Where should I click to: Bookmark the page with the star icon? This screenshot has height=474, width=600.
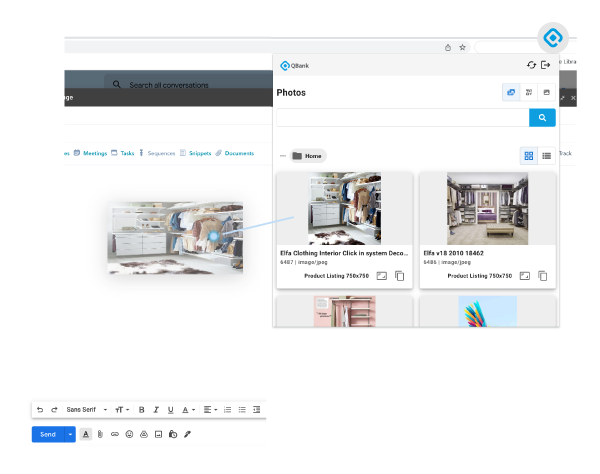462,47
